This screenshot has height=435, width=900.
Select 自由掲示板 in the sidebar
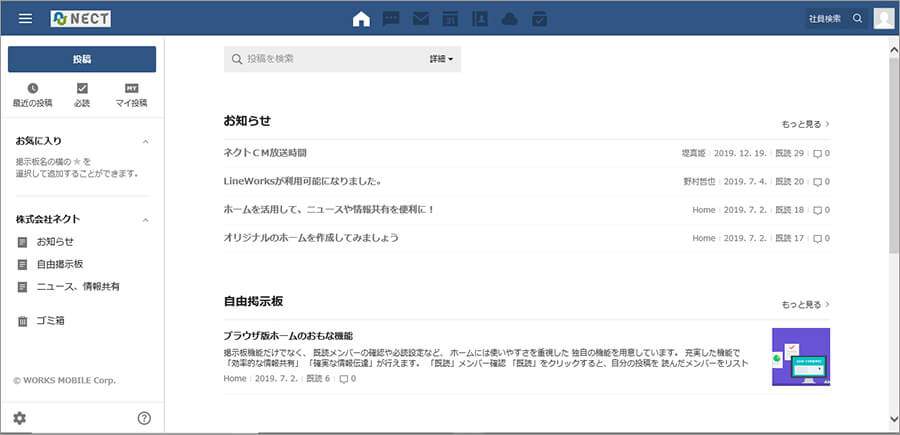(x=59, y=264)
